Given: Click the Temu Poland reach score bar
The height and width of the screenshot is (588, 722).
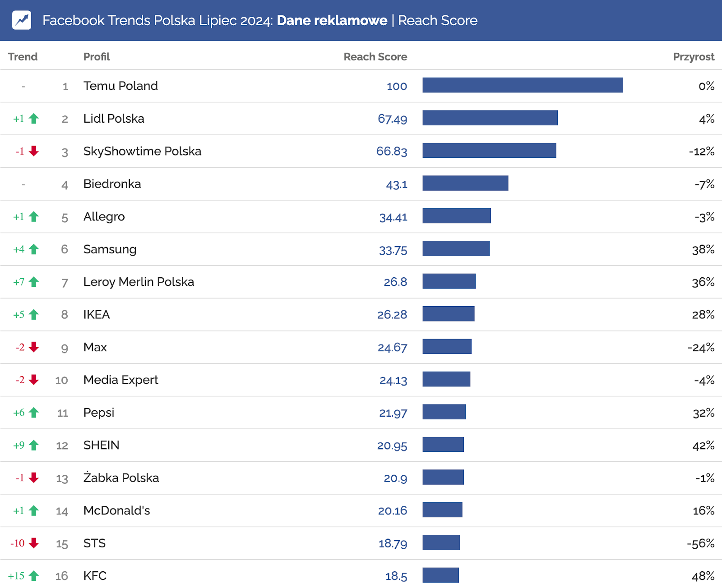Looking at the screenshot, I should (523, 85).
